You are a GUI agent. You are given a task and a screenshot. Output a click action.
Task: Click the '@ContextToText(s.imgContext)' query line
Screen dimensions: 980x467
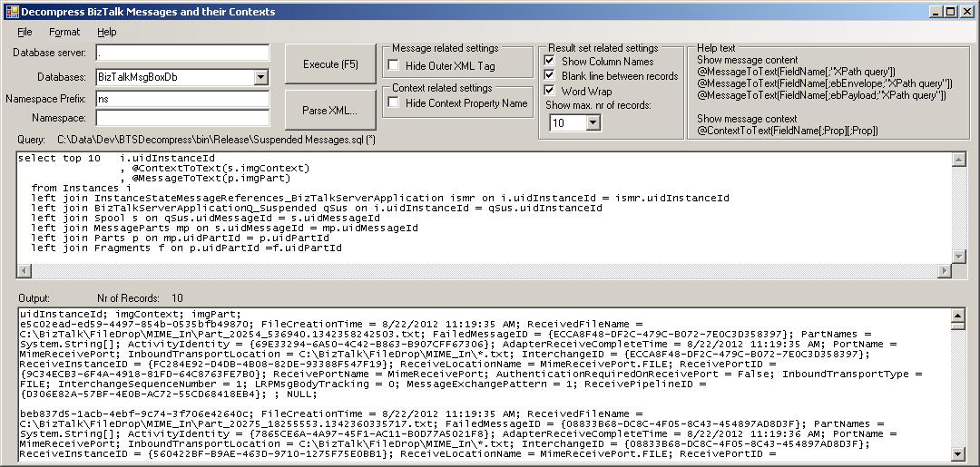214,168
